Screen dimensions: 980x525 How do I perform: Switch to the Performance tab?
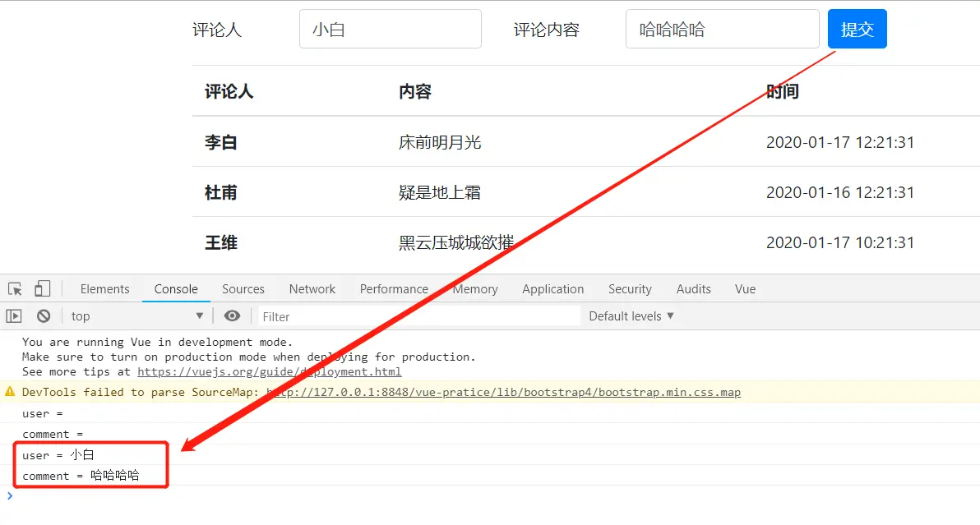point(394,289)
